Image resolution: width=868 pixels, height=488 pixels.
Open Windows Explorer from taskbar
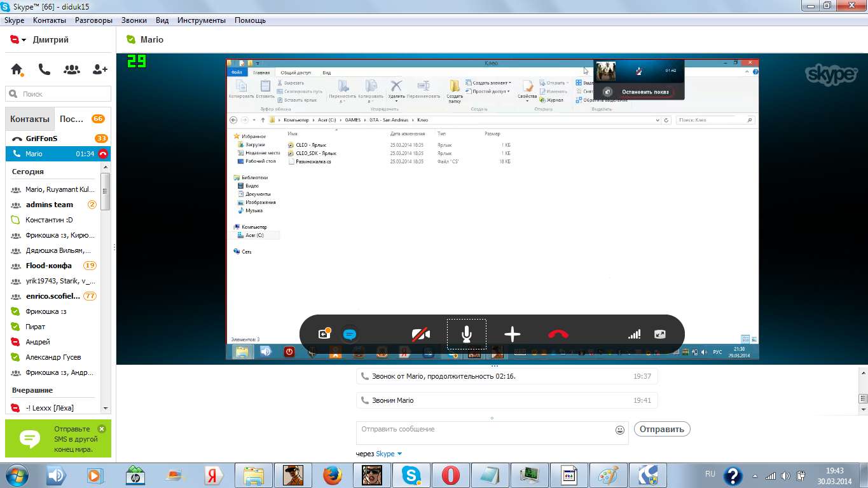click(x=253, y=475)
